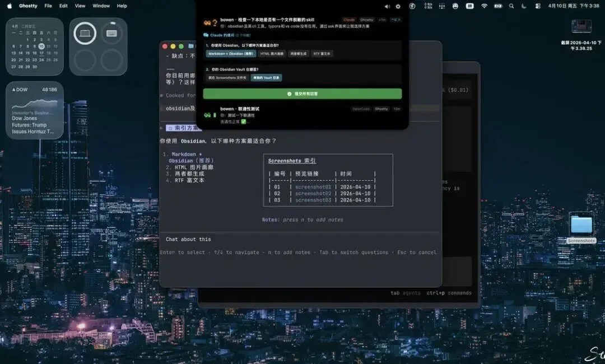Click the speaker icon in the popup header
The height and width of the screenshot is (364, 605).
coord(387,6)
